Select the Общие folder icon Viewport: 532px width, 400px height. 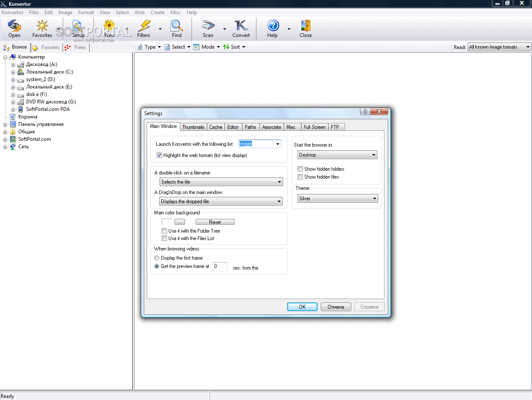pos(13,132)
